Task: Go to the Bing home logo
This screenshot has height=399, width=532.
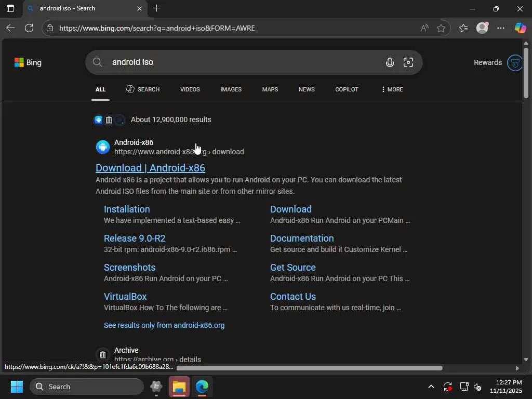Action: click(28, 62)
